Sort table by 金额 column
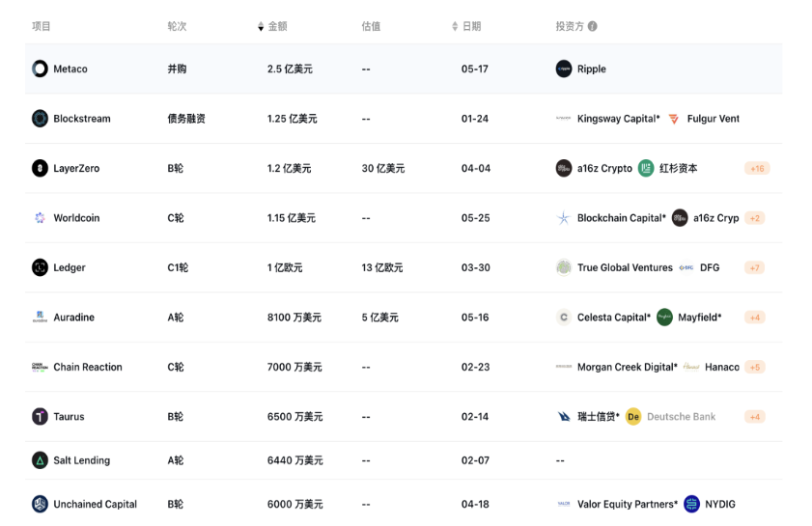Screen dimensions: 812x526 [261, 26]
